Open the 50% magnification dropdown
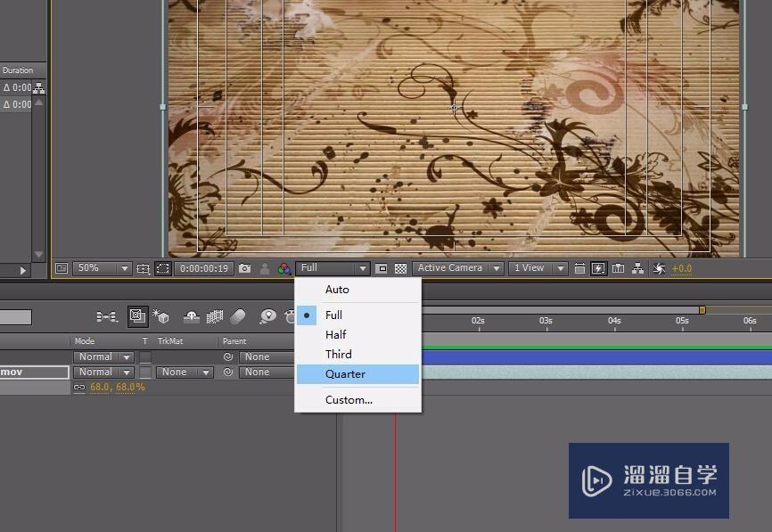 (x=102, y=268)
